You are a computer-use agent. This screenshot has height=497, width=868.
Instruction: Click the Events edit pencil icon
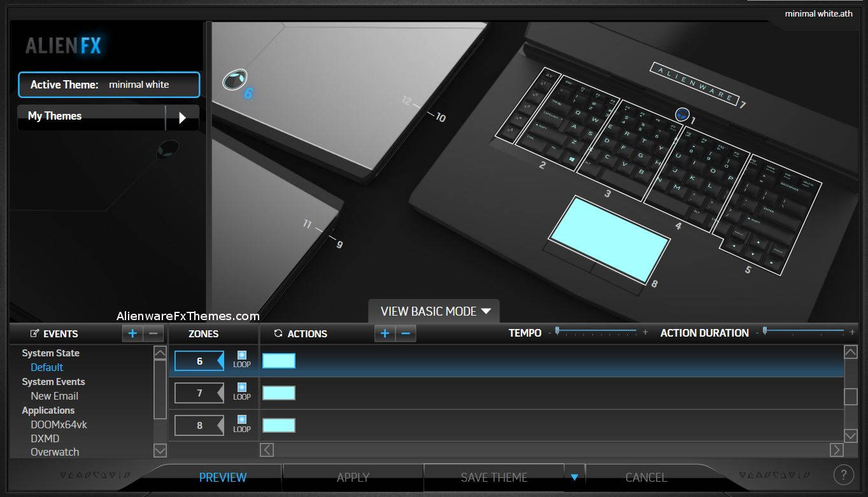[34, 333]
